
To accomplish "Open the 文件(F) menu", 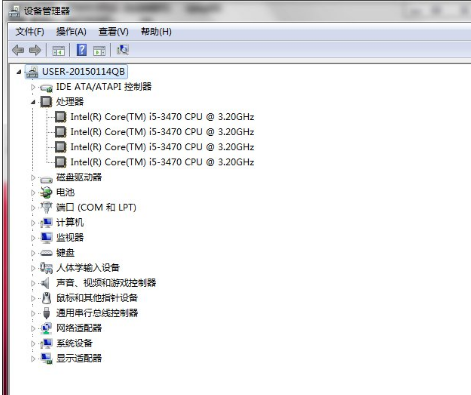I will tap(30, 32).
